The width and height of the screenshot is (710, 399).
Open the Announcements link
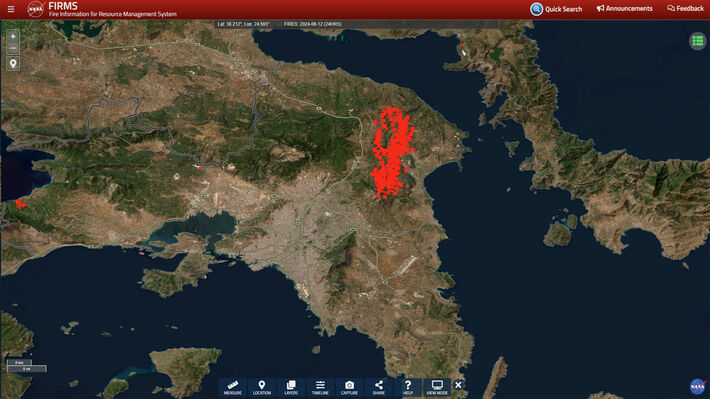point(624,9)
